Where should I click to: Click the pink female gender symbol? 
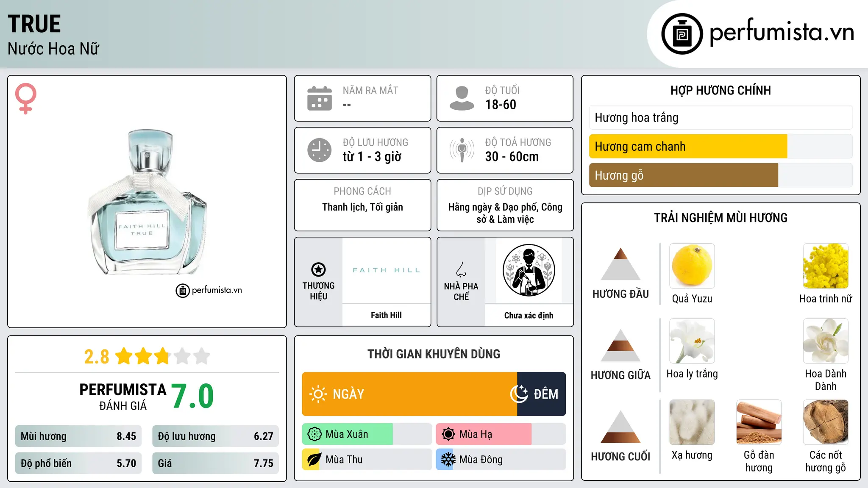pyautogui.click(x=25, y=98)
